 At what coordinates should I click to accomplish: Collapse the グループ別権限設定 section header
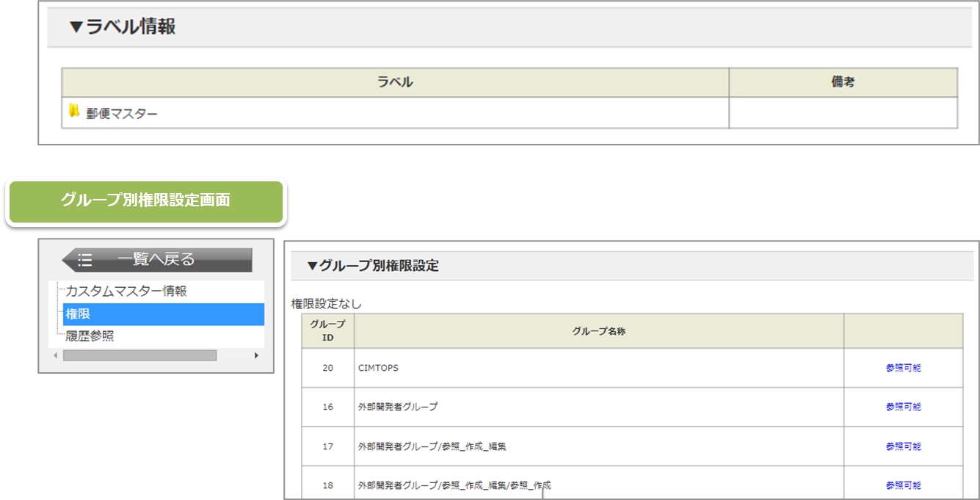[x=372, y=266]
